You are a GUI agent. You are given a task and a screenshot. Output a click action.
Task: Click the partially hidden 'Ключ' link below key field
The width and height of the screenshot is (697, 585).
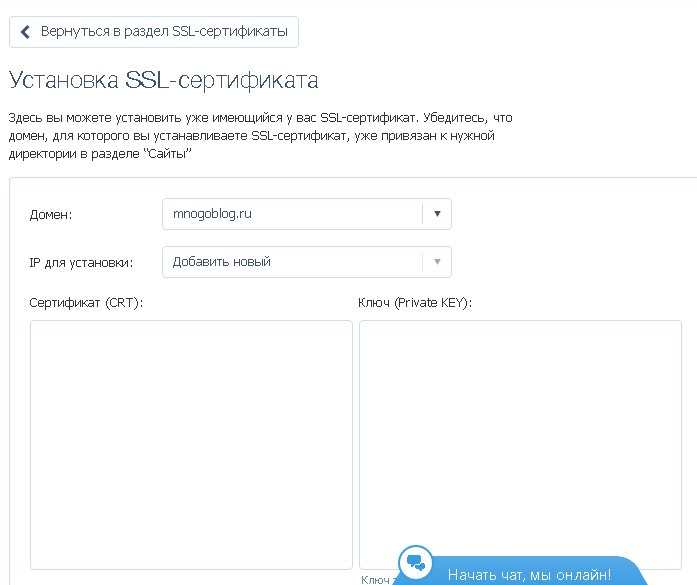[375, 580]
